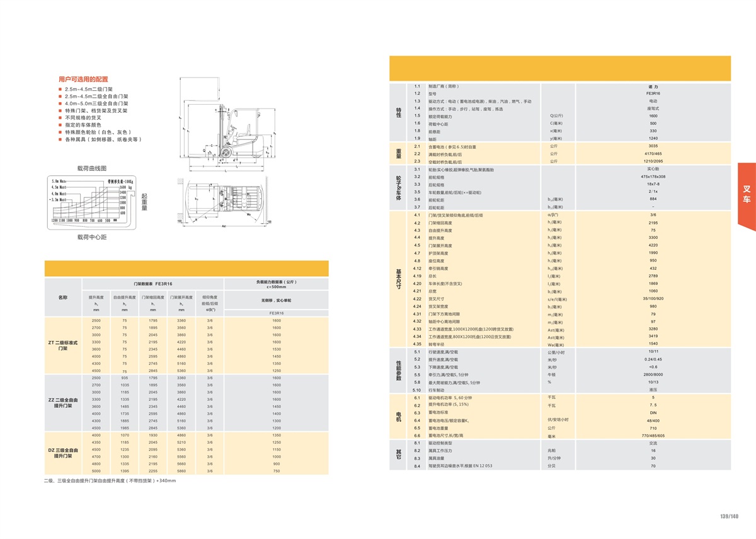Viewport: 756px width, 539px height.
Task: Click mast extended height value 5860
Action: tap(181, 472)
